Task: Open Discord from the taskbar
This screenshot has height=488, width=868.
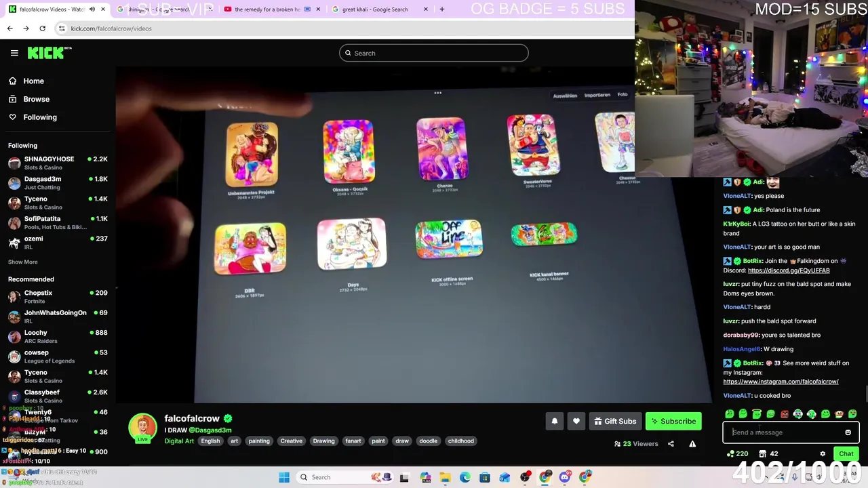Action: [565, 477]
